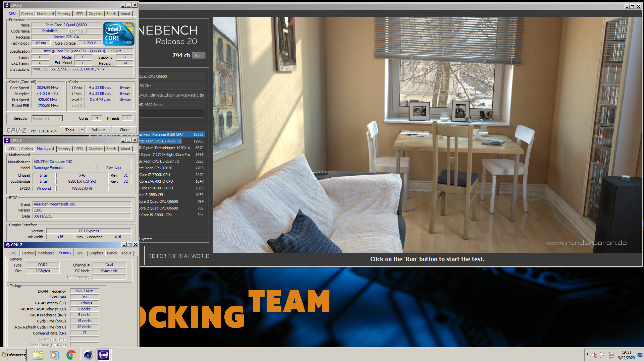This screenshot has width=644, height=362.
Task: Open About tab in middle CPU-Z window
Action: click(x=126, y=149)
